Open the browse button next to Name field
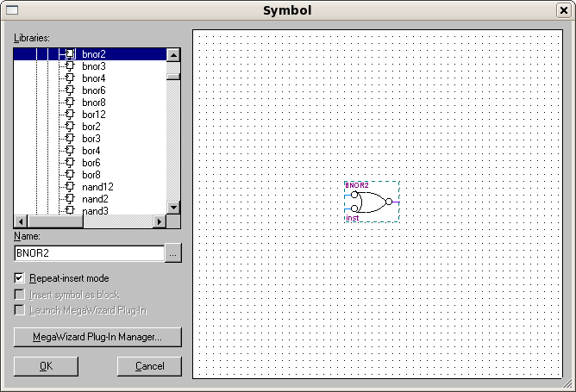The width and height of the screenshot is (576, 392). 173,253
